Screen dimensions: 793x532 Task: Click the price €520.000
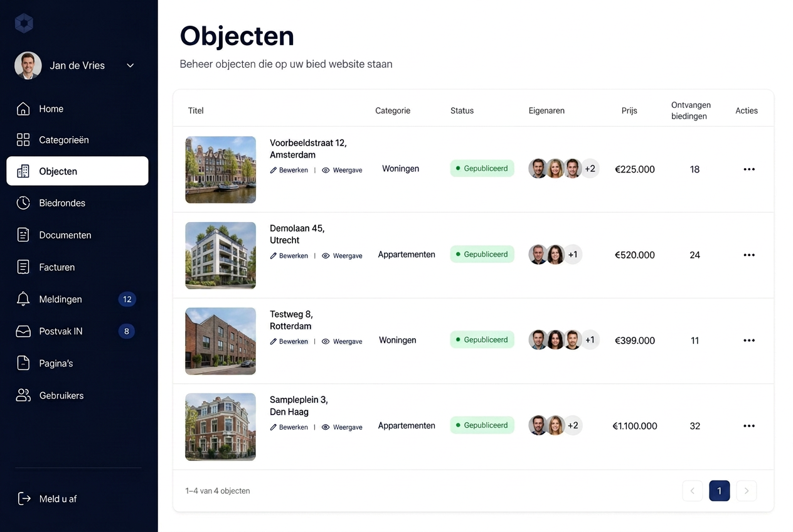pyautogui.click(x=635, y=255)
